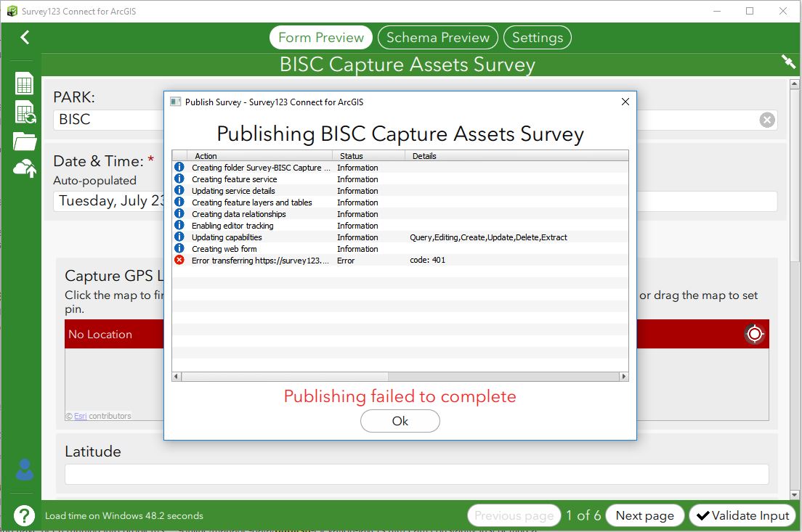Click the 'No Location' red bar
Screen dimensions: 802x532
417,335
